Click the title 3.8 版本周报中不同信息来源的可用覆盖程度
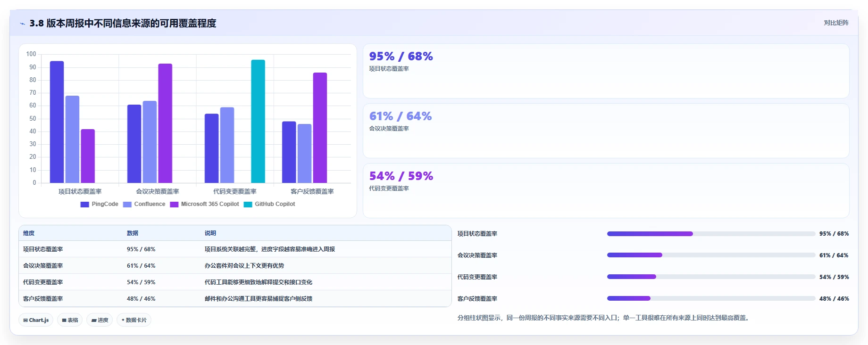 123,24
